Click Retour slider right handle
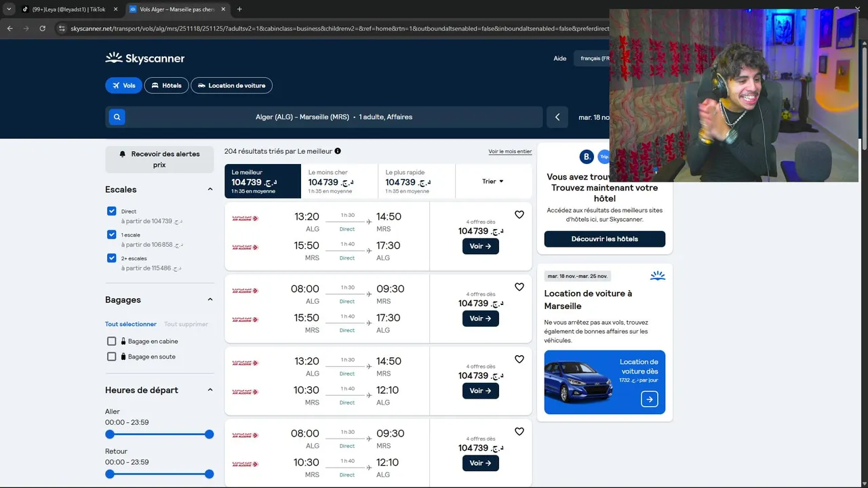Image resolution: width=868 pixels, height=488 pixels. point(210,474)
